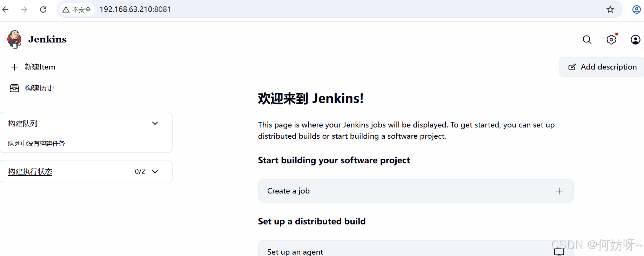The image size is (644, 256).
Task: Click the 欢迎来到 Jenkins! heading
Action: (311, 98)
